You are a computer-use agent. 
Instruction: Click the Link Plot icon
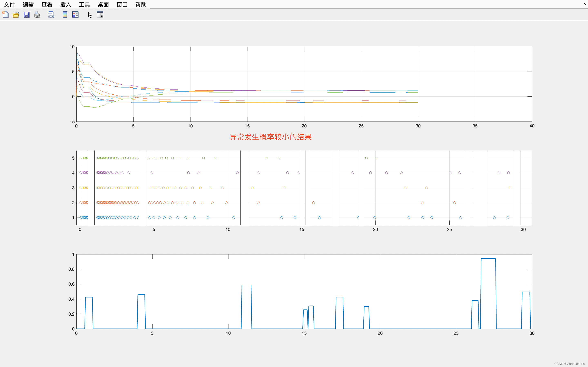[x=51, y=15]
